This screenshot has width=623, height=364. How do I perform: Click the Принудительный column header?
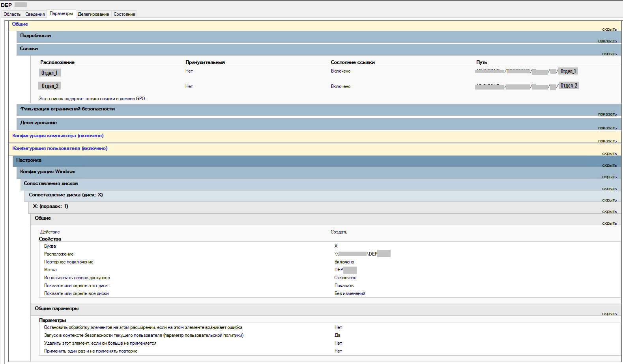(x=205, y=62)
